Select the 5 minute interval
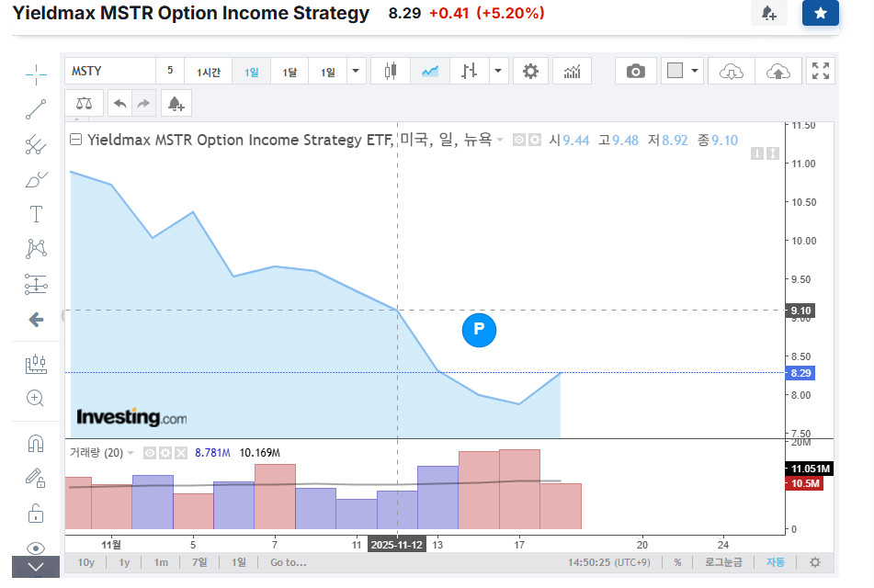The width and height of the screenshot is (874, 588). pyautogui.click(x=170, y=72)
